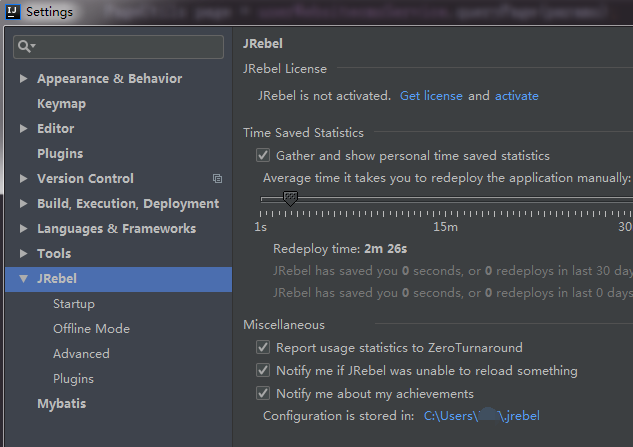633x447 pixels.
Task: Click the activate link
Action: click(x=516, y=96)
